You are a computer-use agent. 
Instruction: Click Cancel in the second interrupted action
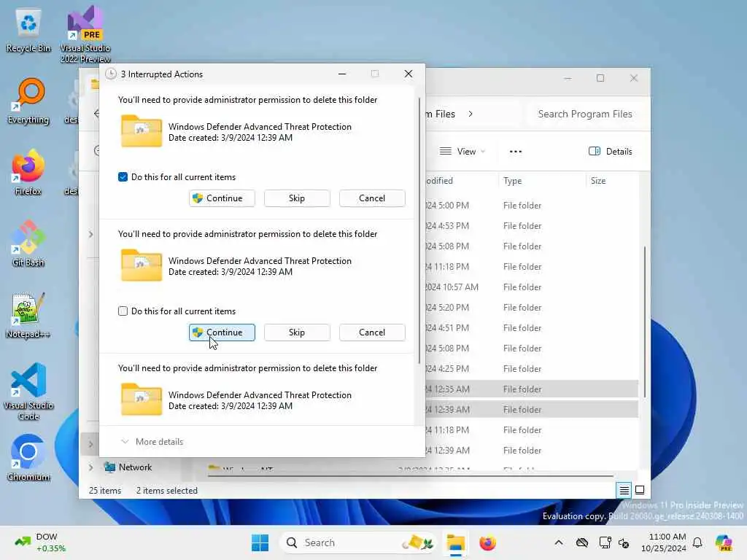point(372,332)
